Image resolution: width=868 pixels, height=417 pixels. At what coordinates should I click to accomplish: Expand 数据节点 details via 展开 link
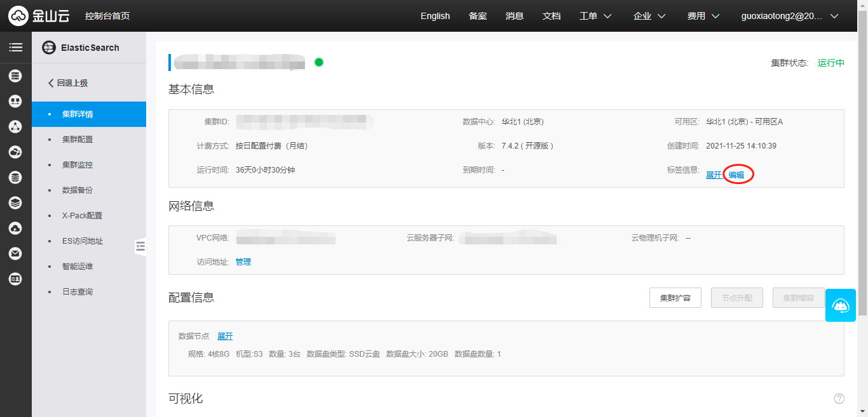(x=225, y=336)
